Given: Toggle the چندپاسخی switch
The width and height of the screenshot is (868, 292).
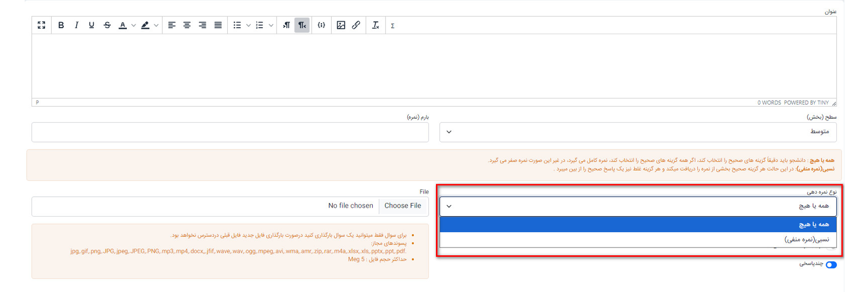Looking at the screenshot, I should [831, 265].
